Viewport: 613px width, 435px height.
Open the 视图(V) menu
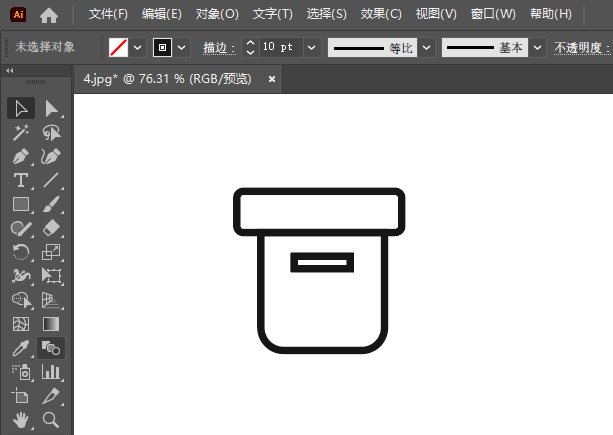coord(436,14)
